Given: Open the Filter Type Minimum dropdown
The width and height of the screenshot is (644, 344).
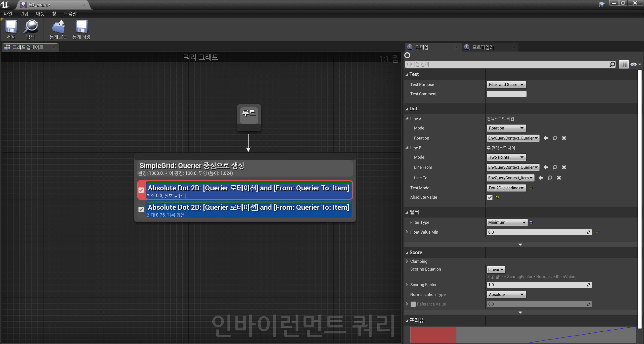Looking at the screenshot, I should click(507, 222).
